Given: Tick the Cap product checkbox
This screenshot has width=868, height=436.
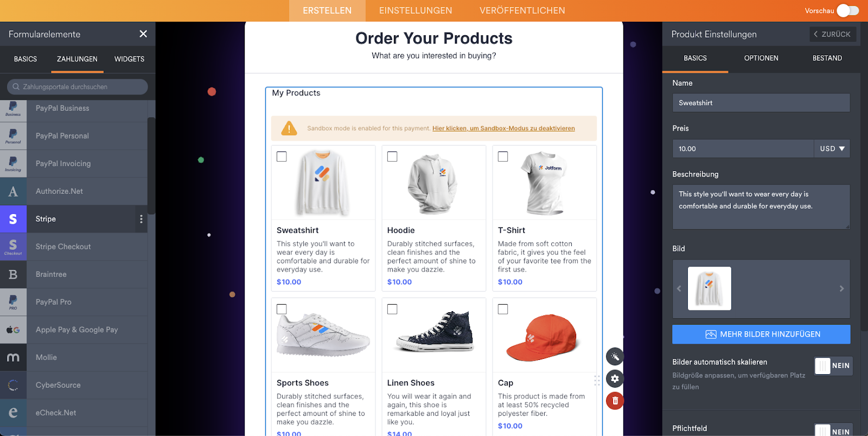Looking at the screenshot, I should click(x=503, y=309).
